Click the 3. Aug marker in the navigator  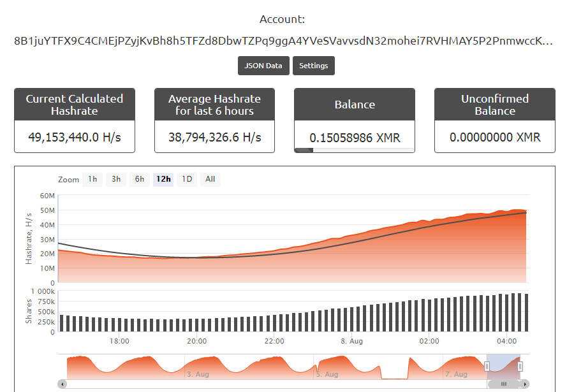click(x=200, y=374)
